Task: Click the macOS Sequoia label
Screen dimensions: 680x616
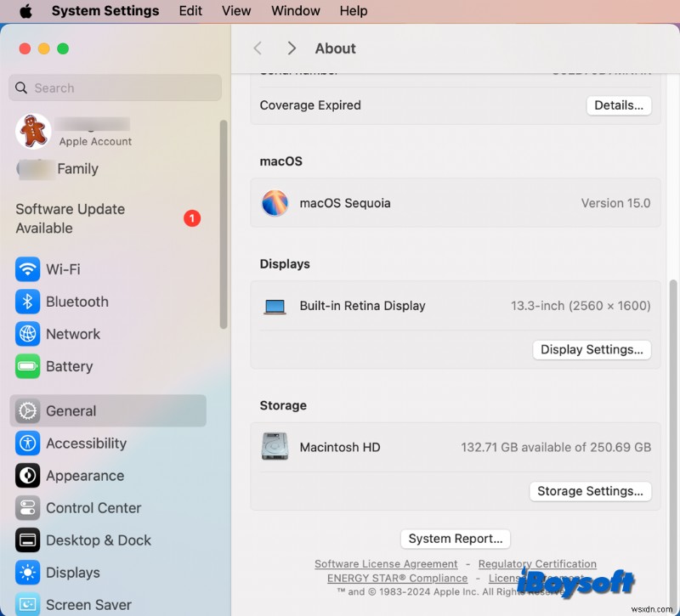Action: pyautogui.click(x=345, y=203)
